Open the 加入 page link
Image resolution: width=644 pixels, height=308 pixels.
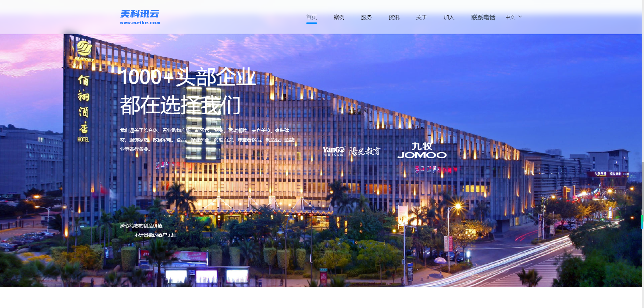click(448, 17)
